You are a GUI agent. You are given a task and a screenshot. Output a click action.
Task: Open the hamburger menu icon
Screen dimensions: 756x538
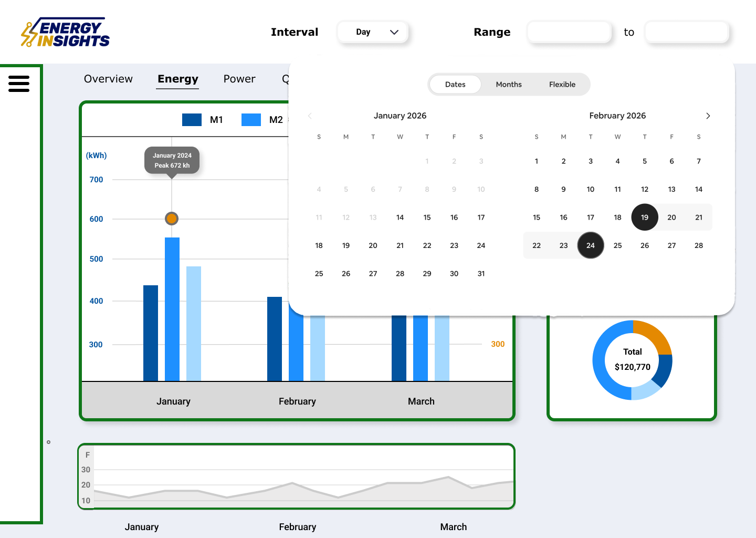coord(19,84)
